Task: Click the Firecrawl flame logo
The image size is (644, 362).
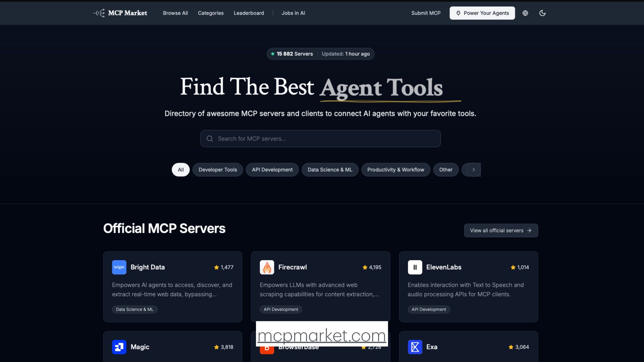Action: [267, 267]
